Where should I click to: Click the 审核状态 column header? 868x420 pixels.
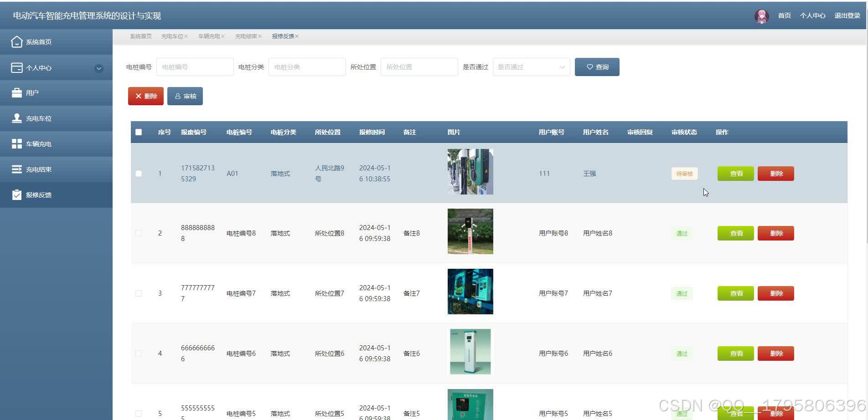684,132
